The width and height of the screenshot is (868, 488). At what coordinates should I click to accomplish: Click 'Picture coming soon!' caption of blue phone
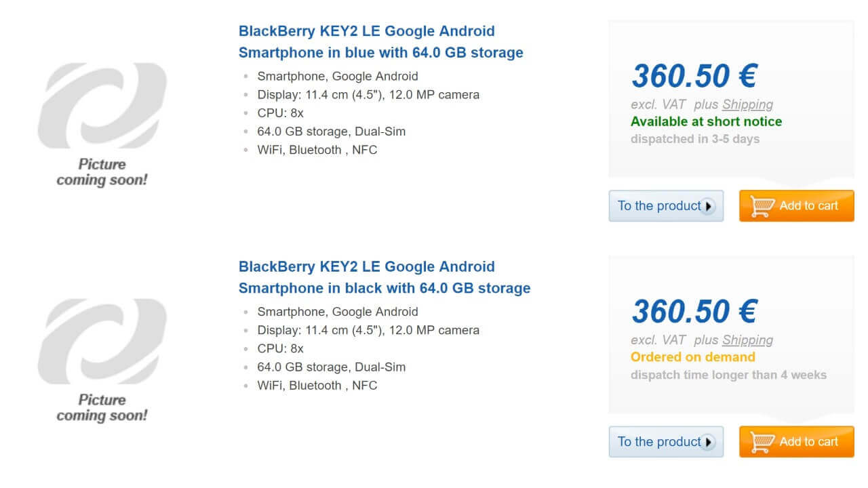(x=102, y=172)
